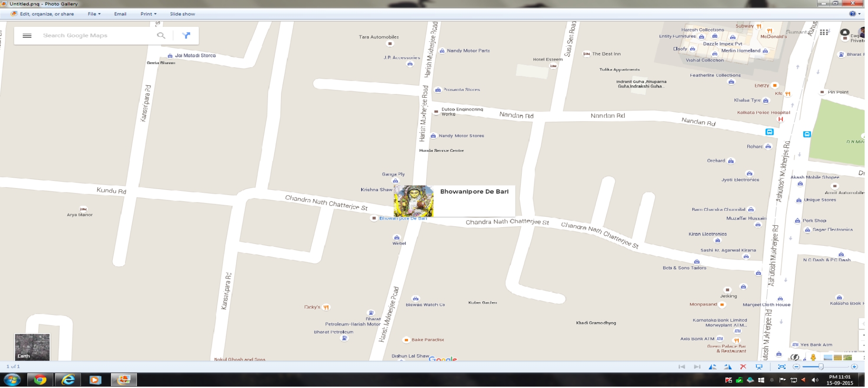Rotate the photo clockwise
This screenshot has width=868, height=388.
click(728, 367)
